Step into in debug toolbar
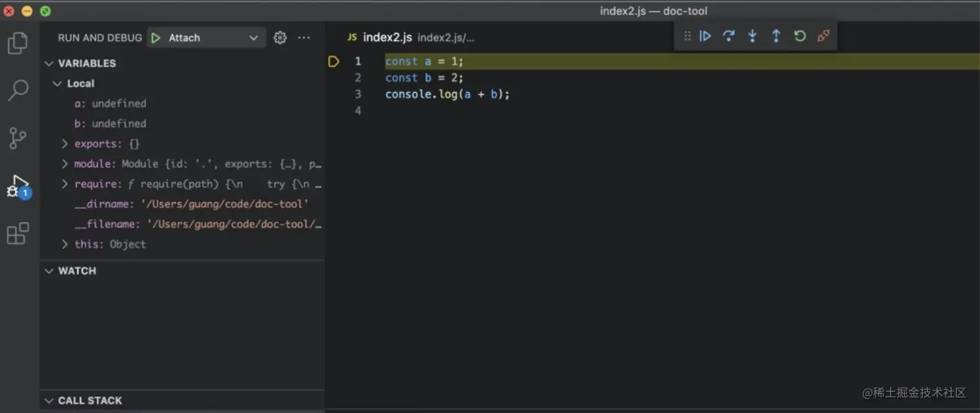 pos(752,36)
